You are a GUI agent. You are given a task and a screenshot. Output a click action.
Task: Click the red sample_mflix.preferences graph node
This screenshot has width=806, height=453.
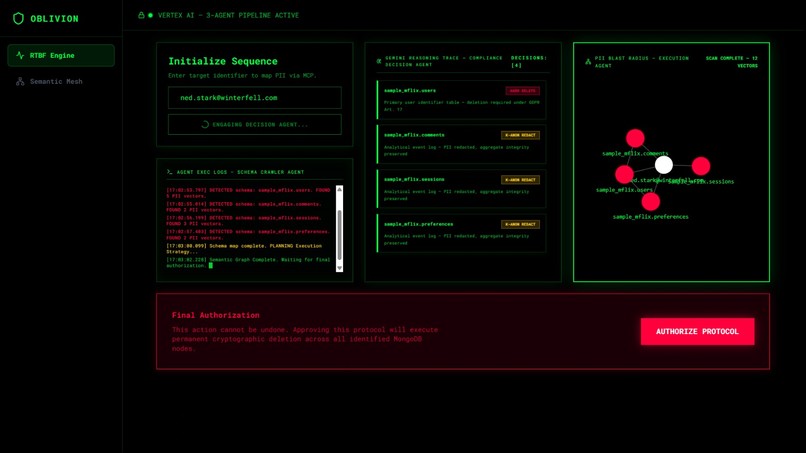coord(651,202)
